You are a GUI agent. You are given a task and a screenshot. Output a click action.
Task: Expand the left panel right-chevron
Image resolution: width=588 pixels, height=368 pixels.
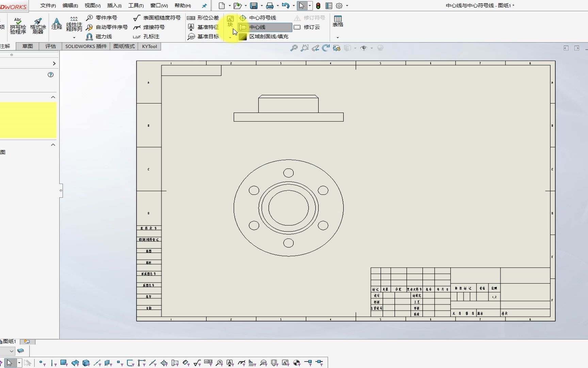coord(54,63)
